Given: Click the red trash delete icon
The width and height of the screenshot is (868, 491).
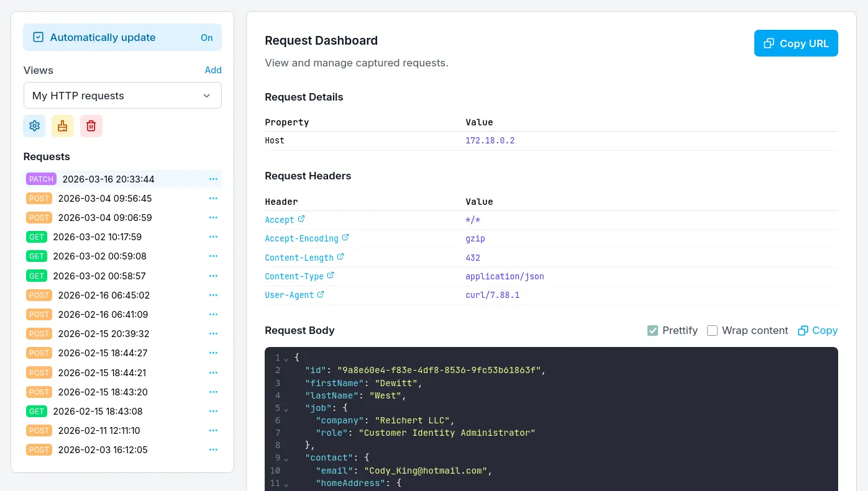Looking at the screenshot, I should (x=91, y=126).
